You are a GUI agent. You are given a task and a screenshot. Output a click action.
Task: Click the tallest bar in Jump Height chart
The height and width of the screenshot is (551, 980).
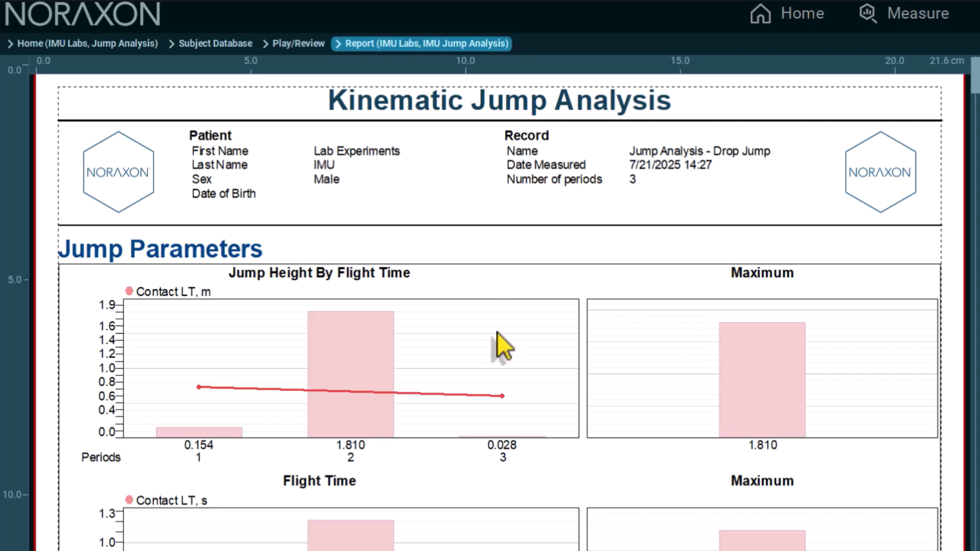click(351, 372)
